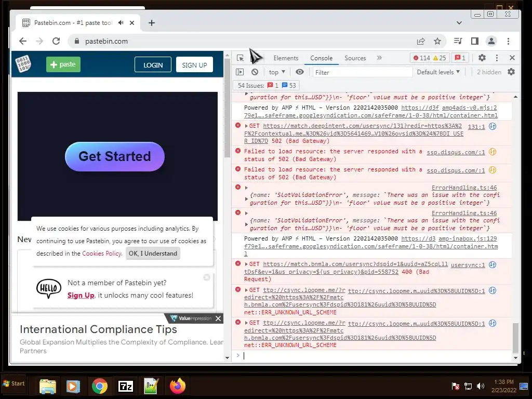The image size is (532, 399).
Task: Reload the pastebin.com page
Action: [x=56, y=41]
